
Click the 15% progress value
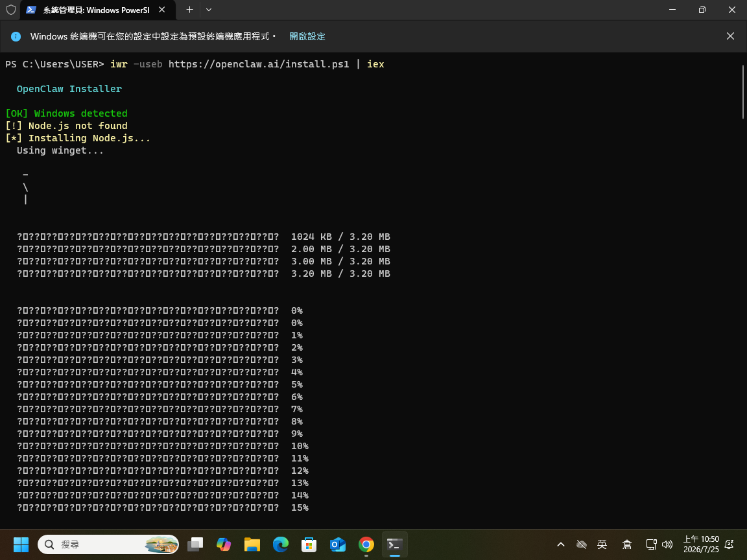(300, 507)
